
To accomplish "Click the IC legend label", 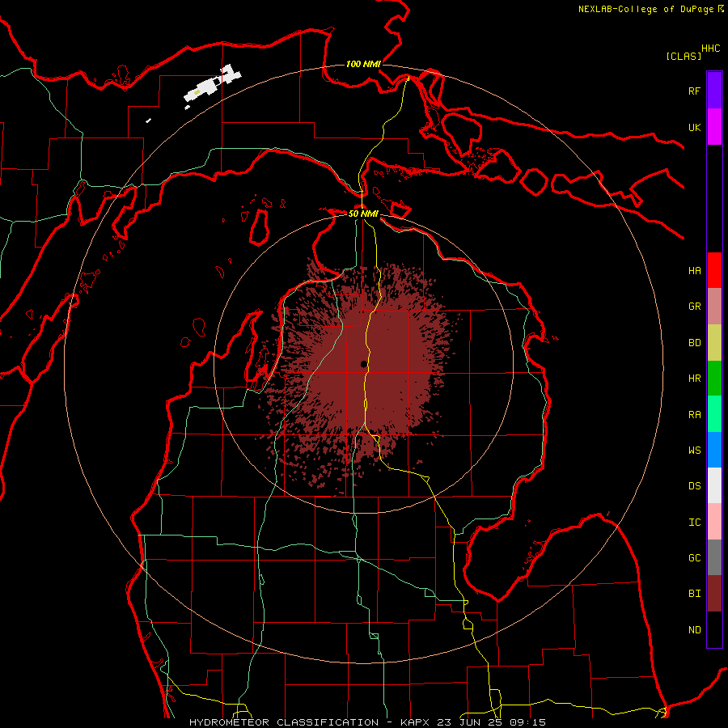I will pyautogui.click(x=694, y=522).
